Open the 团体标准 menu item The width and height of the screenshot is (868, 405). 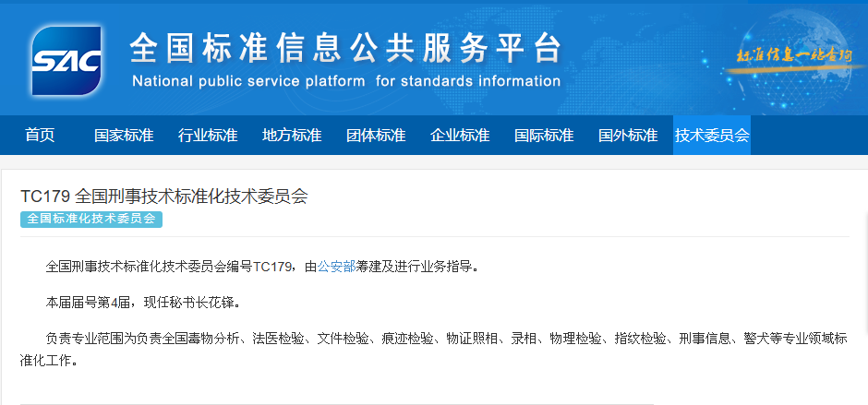(376, 135)
